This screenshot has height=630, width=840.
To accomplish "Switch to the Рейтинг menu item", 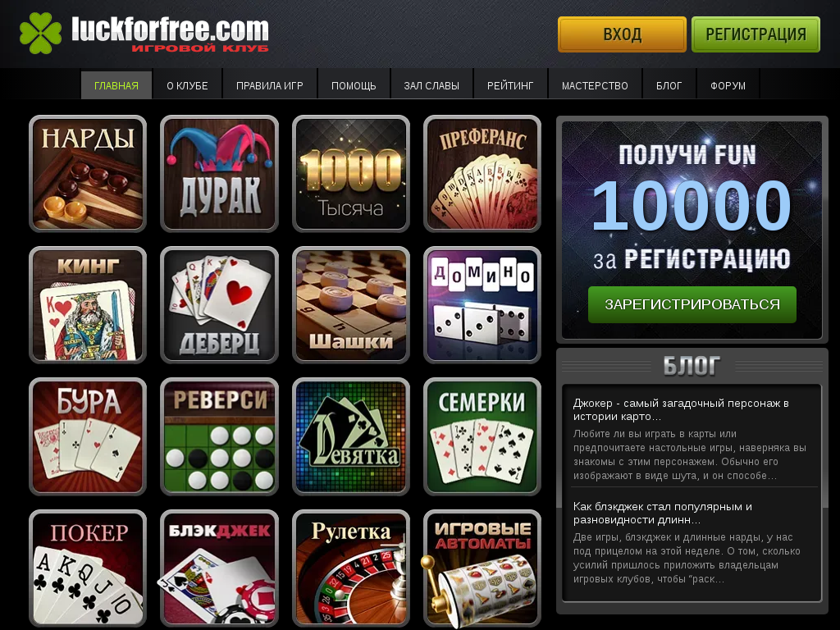I will pos(510,84).
